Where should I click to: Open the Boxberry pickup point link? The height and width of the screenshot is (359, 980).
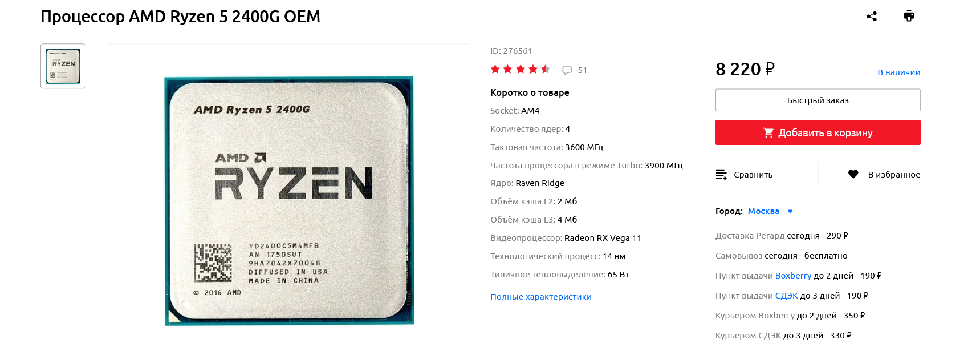click(x=793, y=276)
